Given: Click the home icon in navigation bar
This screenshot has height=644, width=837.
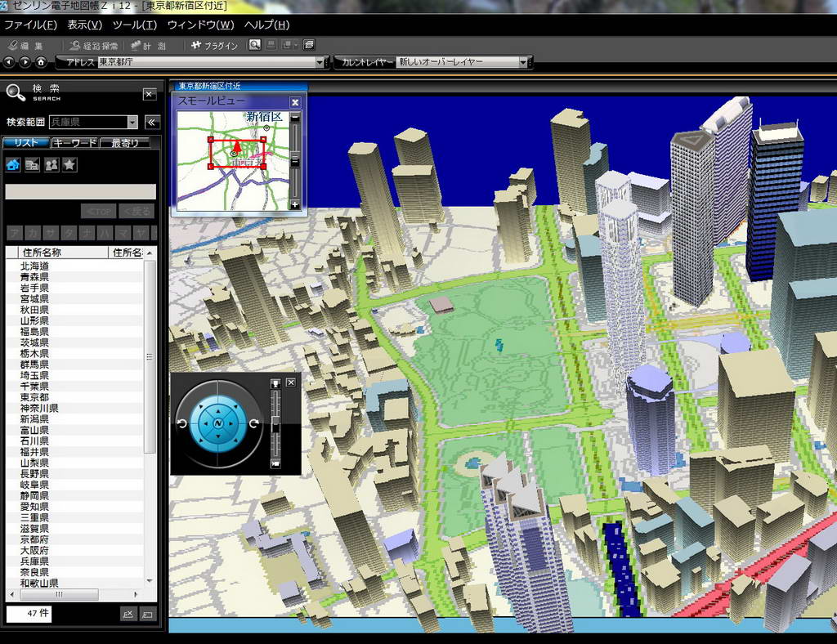Looking at the screenshot, I should point(41,62).
